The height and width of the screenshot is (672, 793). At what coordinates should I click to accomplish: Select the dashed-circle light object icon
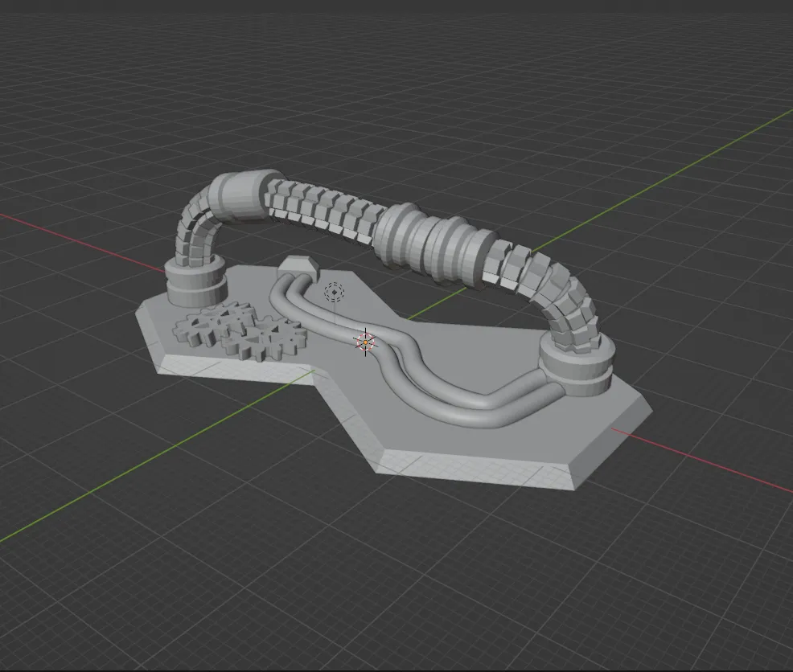(x=334, y=293)
